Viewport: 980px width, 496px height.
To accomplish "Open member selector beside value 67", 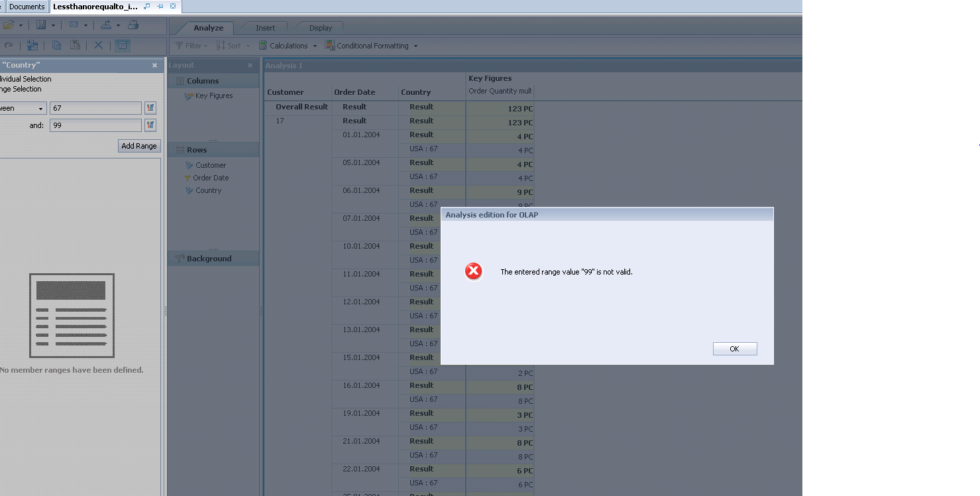I will tap(150, 108).
